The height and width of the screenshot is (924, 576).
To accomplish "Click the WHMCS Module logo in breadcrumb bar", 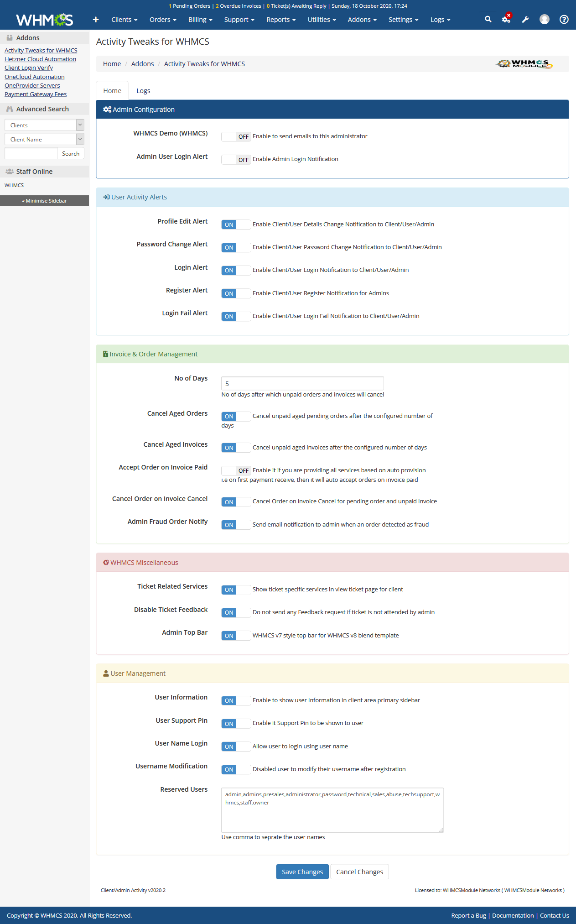I will [x=524, y=64].
